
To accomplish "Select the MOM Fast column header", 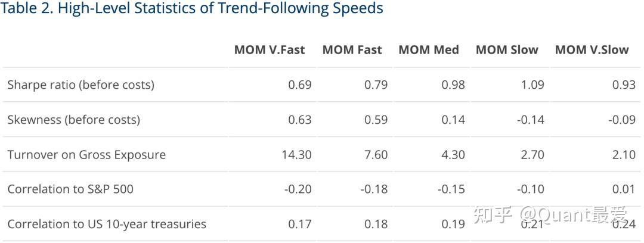I will pos(352,50).
